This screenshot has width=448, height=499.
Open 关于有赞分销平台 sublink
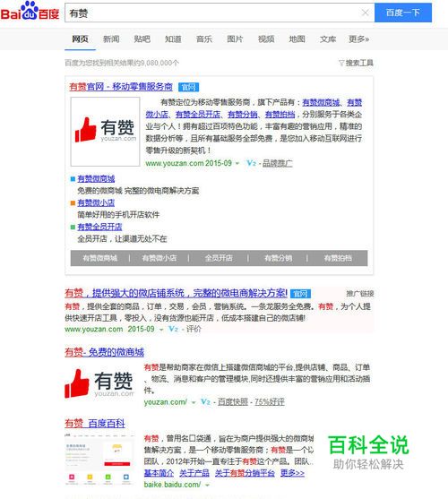click(245, 473)
